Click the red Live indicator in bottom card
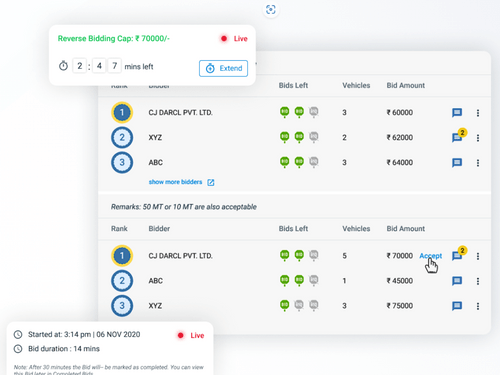The width and height of the screenshot is (500, 375). [x=191, y=335]
